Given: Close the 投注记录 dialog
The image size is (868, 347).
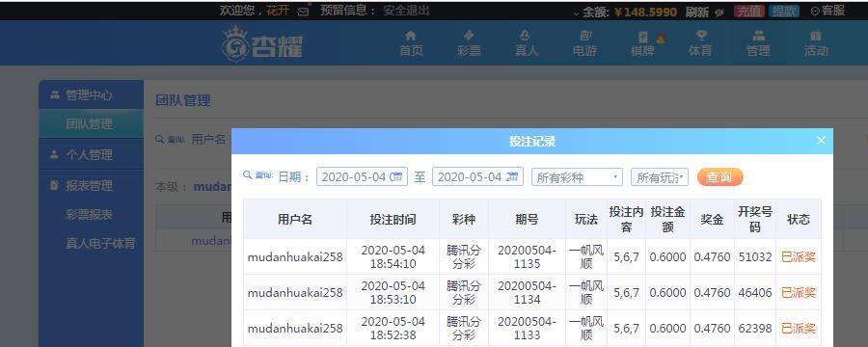Looking at the screenshot, I should [821, 141].
